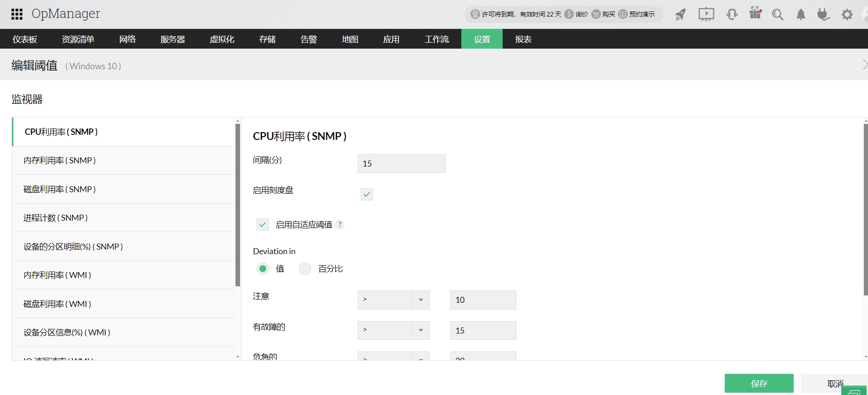
Task: Open the 存储 menu
Action: point(267,39)
